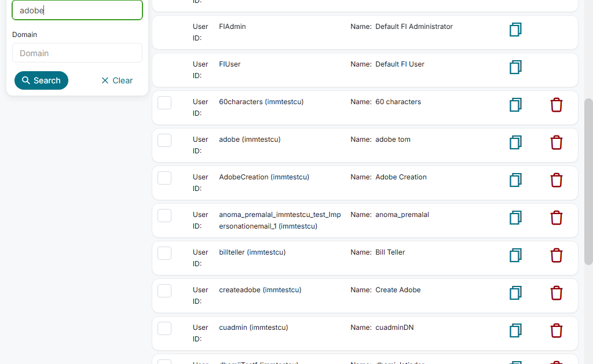Delete the anoma_premalal user
Viewport: 593px width, 364px height.
[556, 218]
